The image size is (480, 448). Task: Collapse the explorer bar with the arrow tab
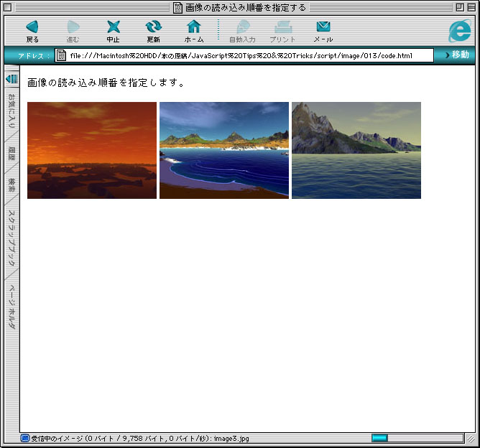pyautogui.click(x=12, y=79)
